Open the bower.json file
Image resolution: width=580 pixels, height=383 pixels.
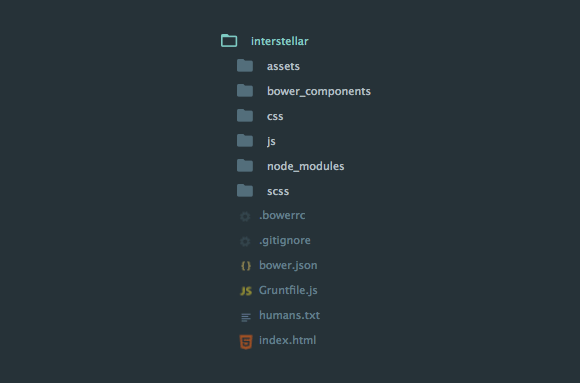(288, 265)
